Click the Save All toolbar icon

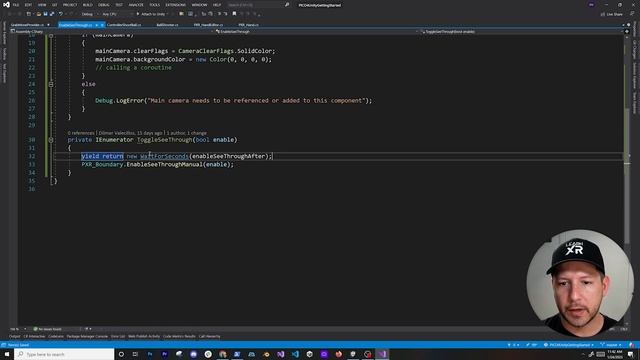pyautogui.click(x=52, y=14)
